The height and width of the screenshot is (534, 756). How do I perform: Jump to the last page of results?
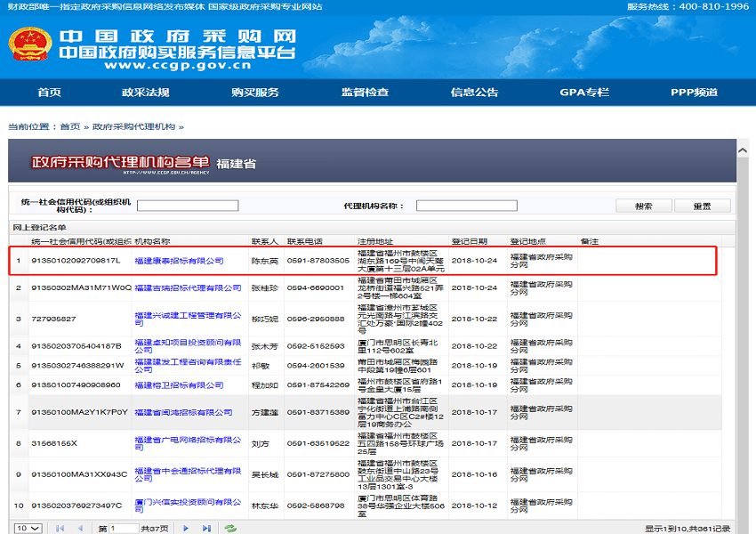click(206, 528)
